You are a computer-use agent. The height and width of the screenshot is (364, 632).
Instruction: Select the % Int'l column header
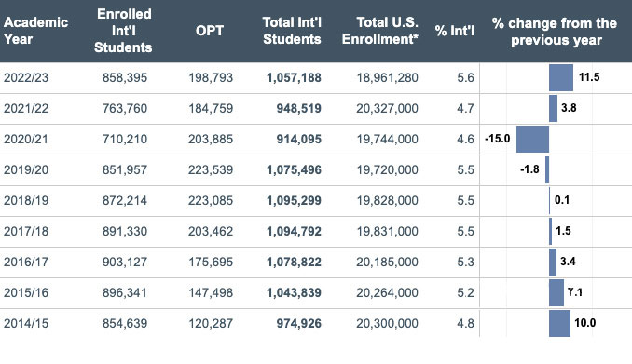click(455, 31)
